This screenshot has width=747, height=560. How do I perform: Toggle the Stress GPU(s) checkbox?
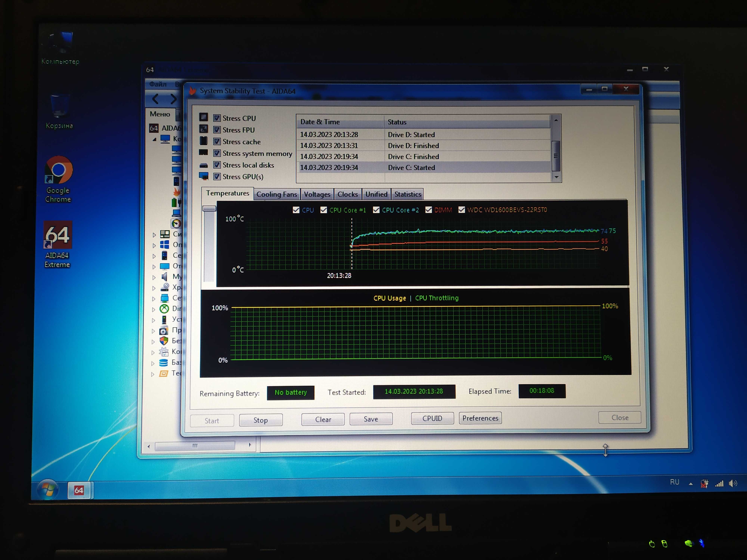217,177
